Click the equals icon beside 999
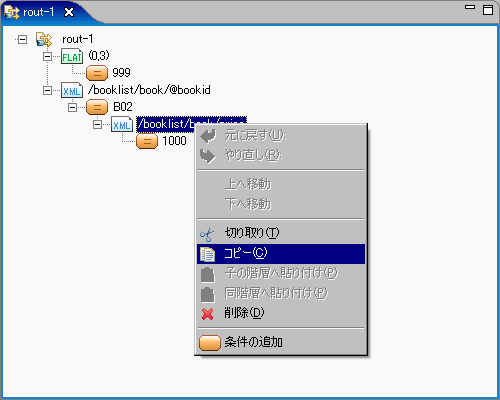 (97, 73)
